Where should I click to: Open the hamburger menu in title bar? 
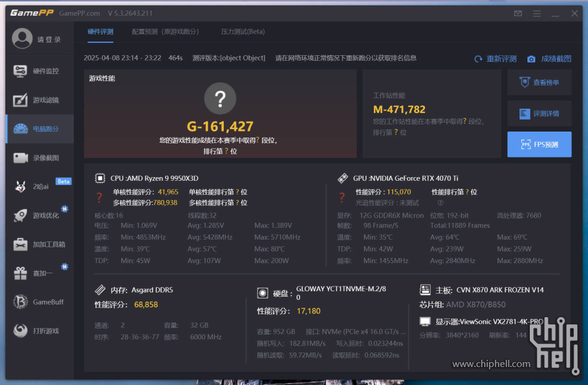point(536,13)
